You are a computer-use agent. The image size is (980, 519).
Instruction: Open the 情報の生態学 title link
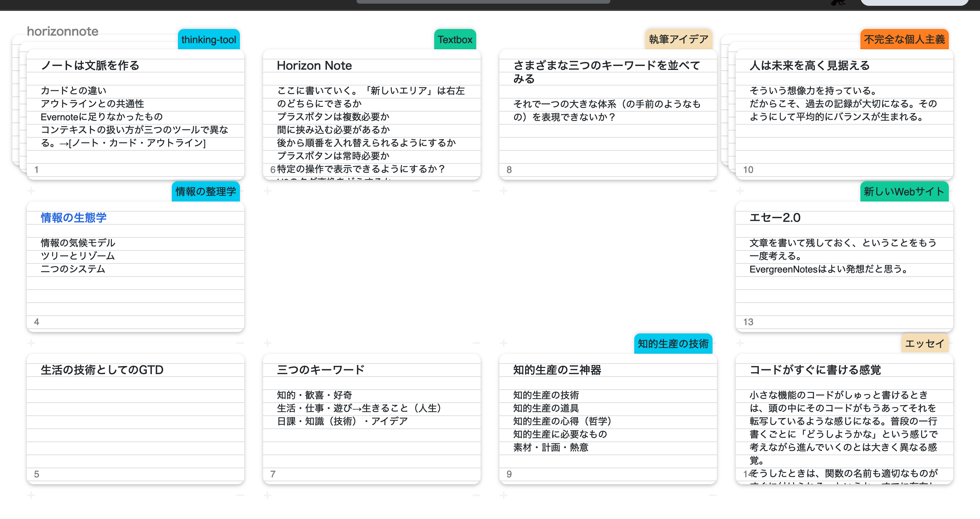pyautogui.click(x=74, y=218)
